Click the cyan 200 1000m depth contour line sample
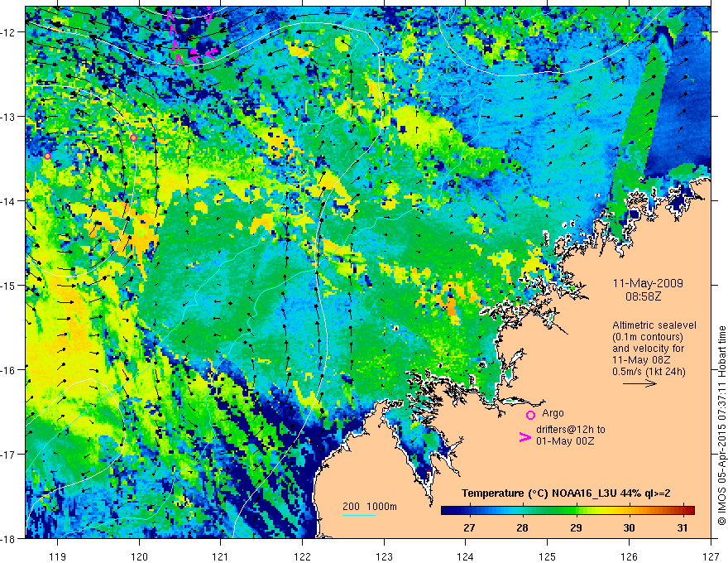728x563 pixels. click(x=359, y=515)
